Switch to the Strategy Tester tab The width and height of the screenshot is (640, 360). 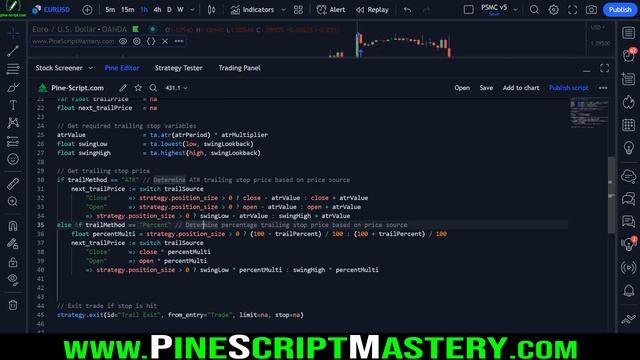click(178, 68)
